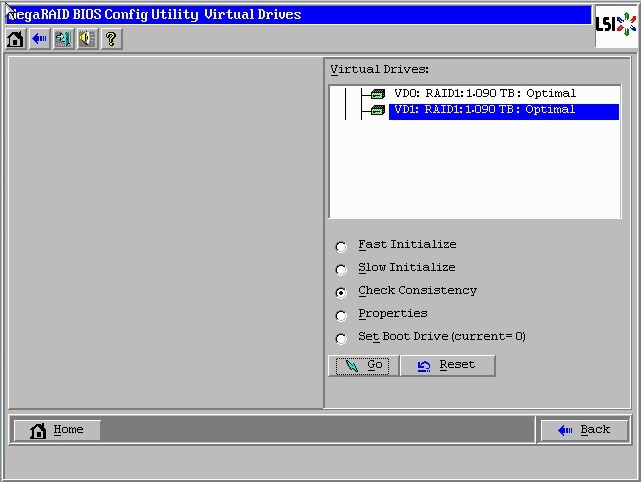Choose Set Boot Drive radio button
Screen dimensions: 641x482
coord(342,338)
